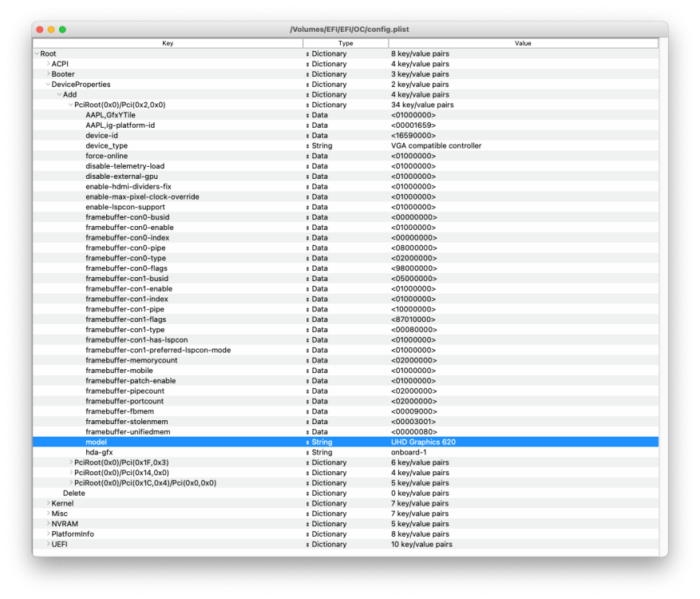Expand the UEFI dictionary
The image size is (700, 599).
[48, 544]
